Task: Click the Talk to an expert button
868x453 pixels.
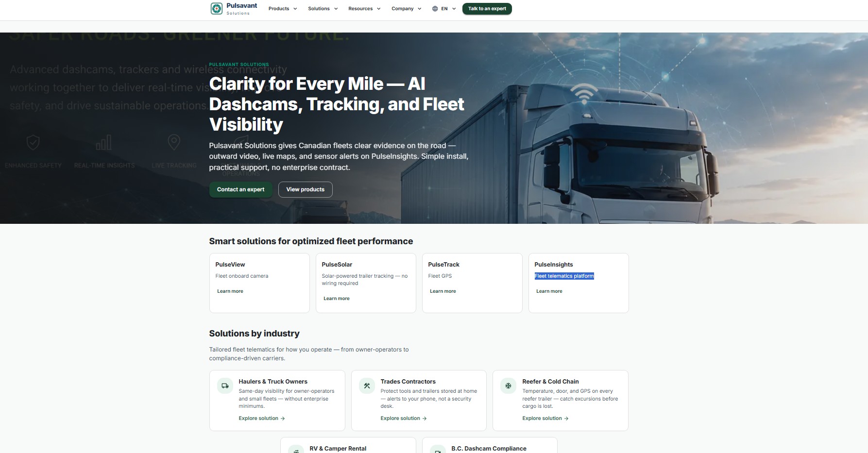Action: pos(487,9)
